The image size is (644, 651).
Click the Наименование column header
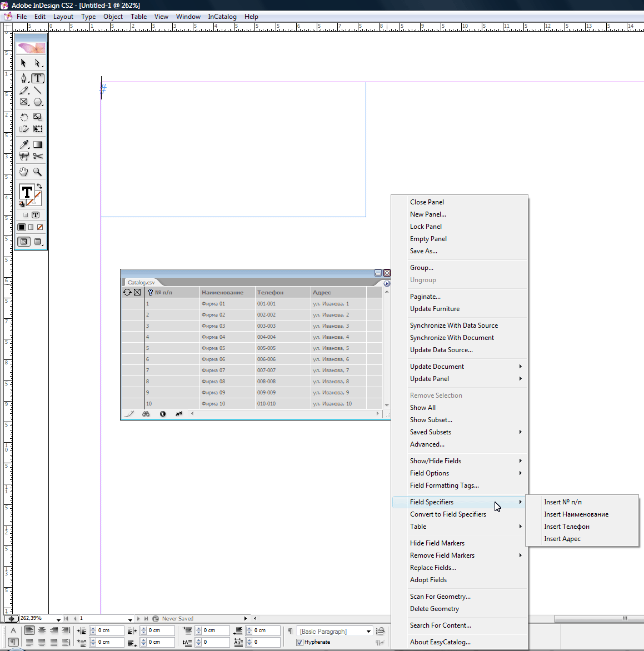click(x=227, y=292)
